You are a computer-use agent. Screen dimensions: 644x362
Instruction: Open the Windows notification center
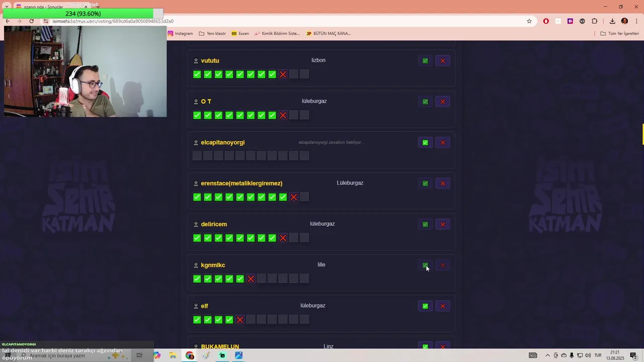coord(634,355)
